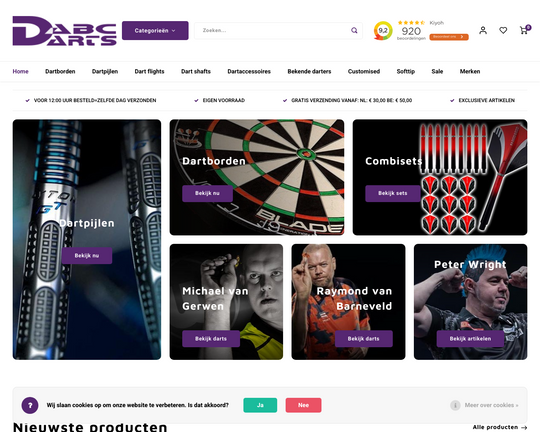This screenshot has width=540, height=432.
Task: Open the Merken menu item
Action: pyautogui.click(x=470, y=71)
